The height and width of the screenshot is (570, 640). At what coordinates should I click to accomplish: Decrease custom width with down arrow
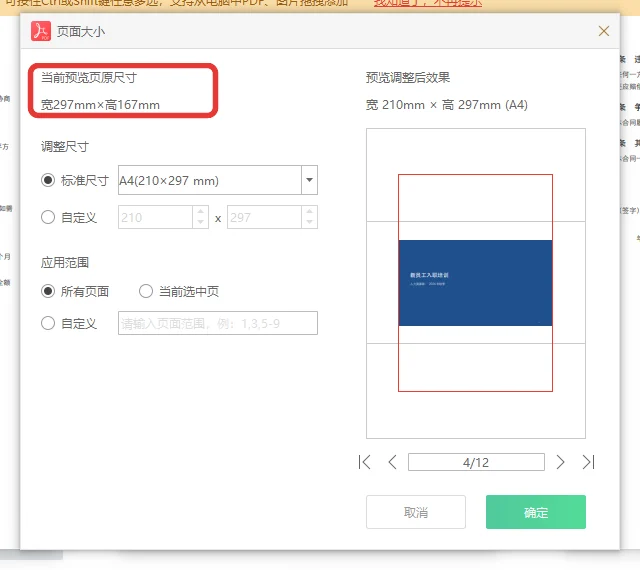(200, 223)
